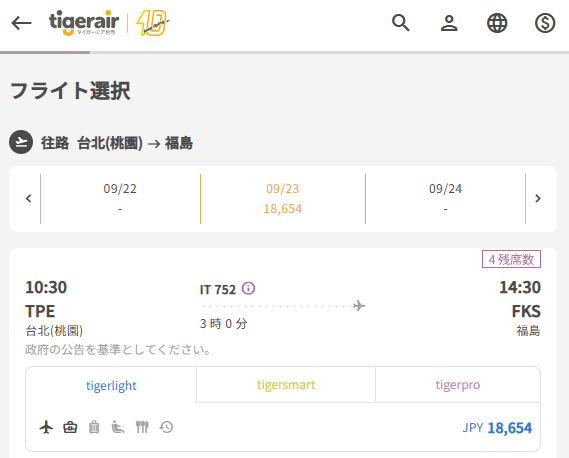Show earlier dates with left chevron
The height and width of the screenshot is (458, 569).
pos(29,199)
